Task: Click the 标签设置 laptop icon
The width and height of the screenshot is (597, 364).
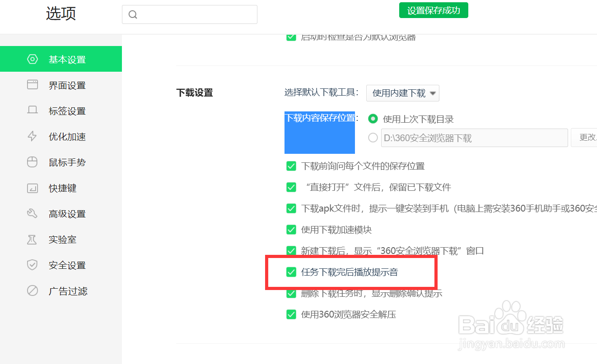Action: point(33,111)
